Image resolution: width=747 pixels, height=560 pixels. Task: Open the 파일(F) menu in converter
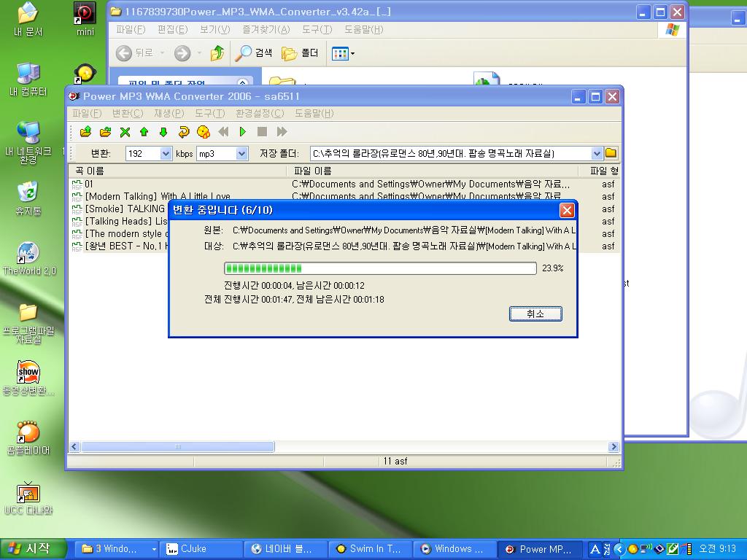coord(88,113)
